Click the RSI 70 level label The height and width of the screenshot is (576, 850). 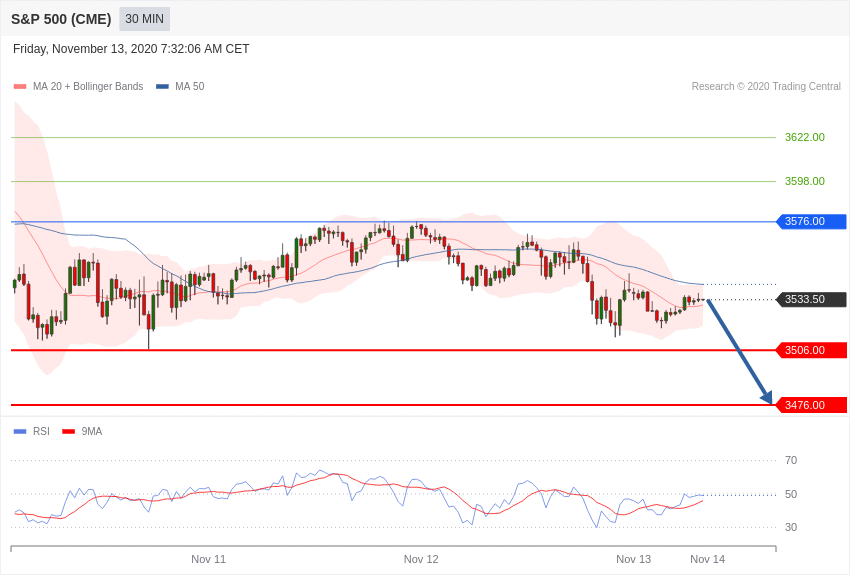pyautogui.click(x=791, y=460)
